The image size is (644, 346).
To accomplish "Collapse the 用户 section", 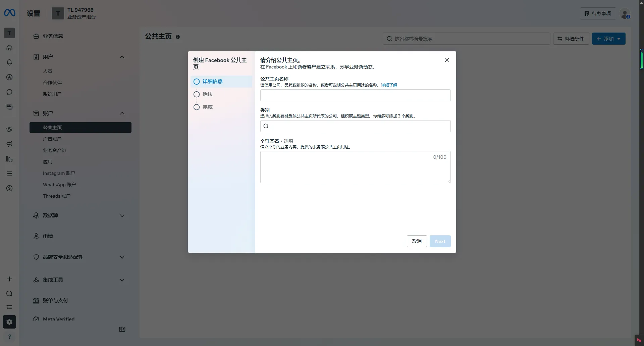I will pyautogui.click(x=122, y=57).
